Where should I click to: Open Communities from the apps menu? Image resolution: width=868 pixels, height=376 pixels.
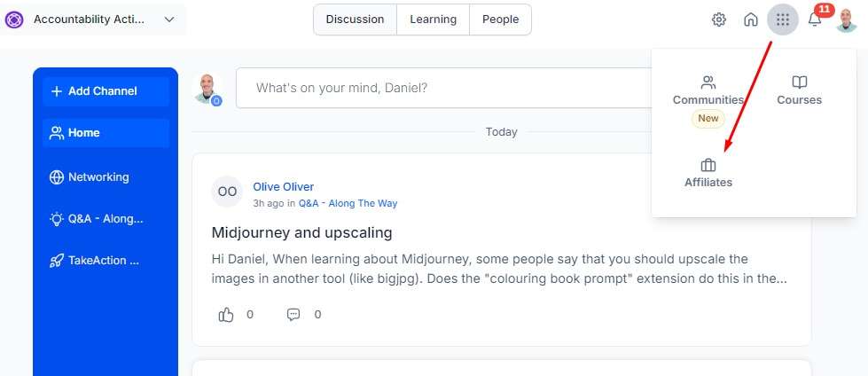(x=708, y=90)
